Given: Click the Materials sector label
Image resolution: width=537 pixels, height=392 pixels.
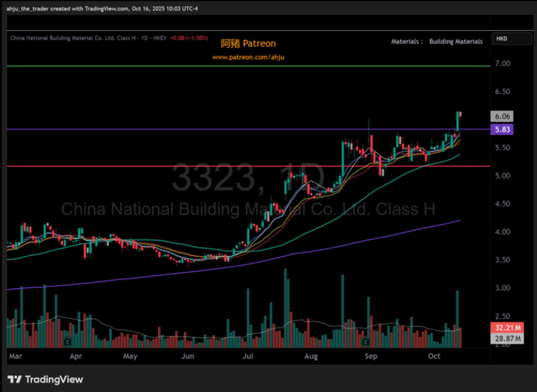Looking at the screenshot, I should (x=405, y=41).
